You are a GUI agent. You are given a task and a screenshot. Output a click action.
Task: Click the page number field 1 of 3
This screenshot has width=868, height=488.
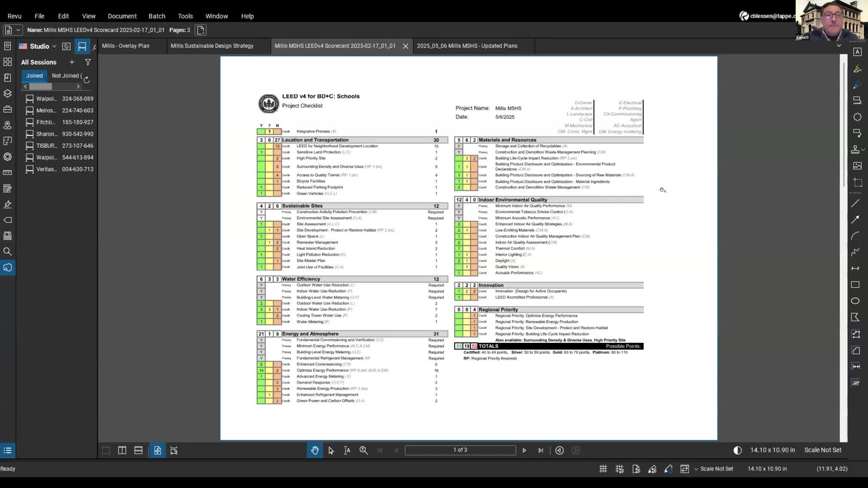[460, 450]
